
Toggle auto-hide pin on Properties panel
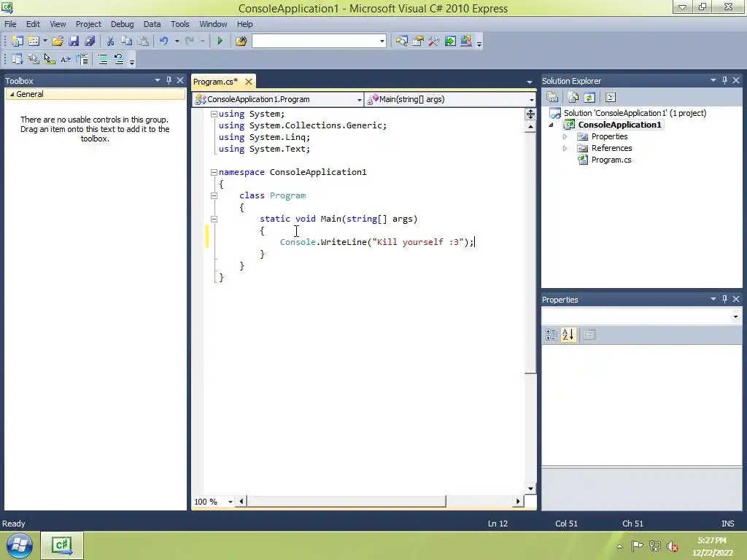[x=724, y=299]
